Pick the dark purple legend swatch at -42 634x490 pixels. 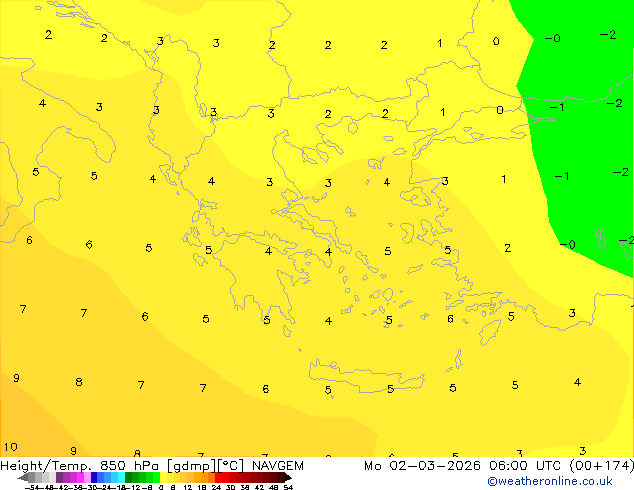point(59,477)
